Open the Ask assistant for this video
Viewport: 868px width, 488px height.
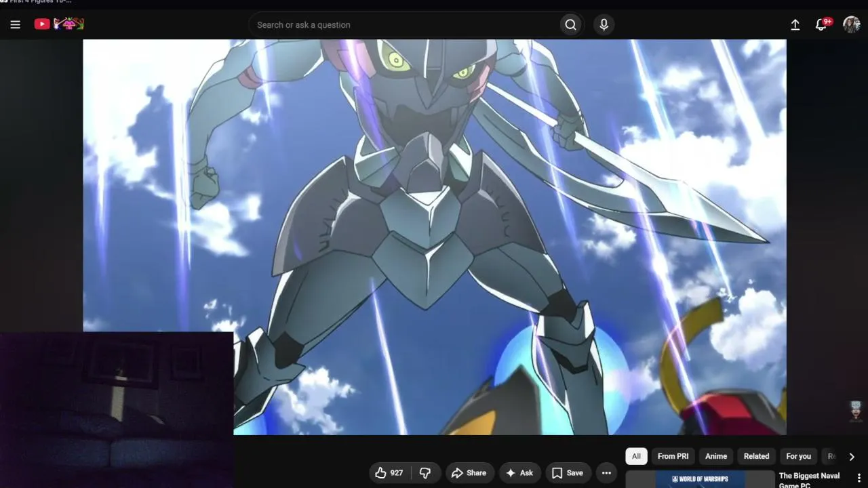(x=519, y=473)
